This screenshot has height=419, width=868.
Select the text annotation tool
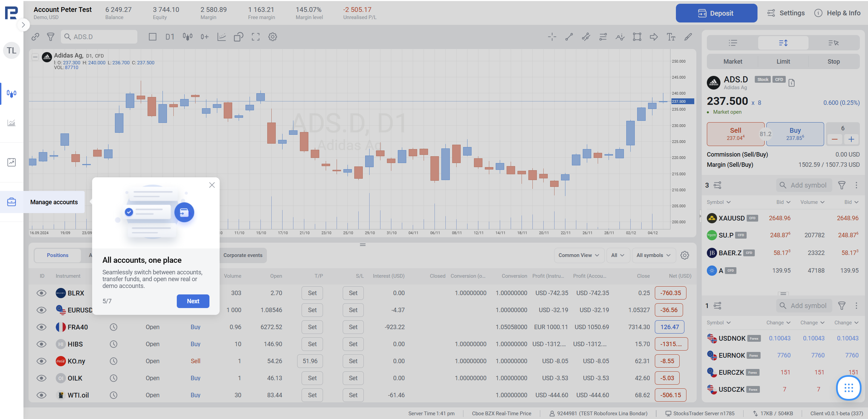click(671, 37)
